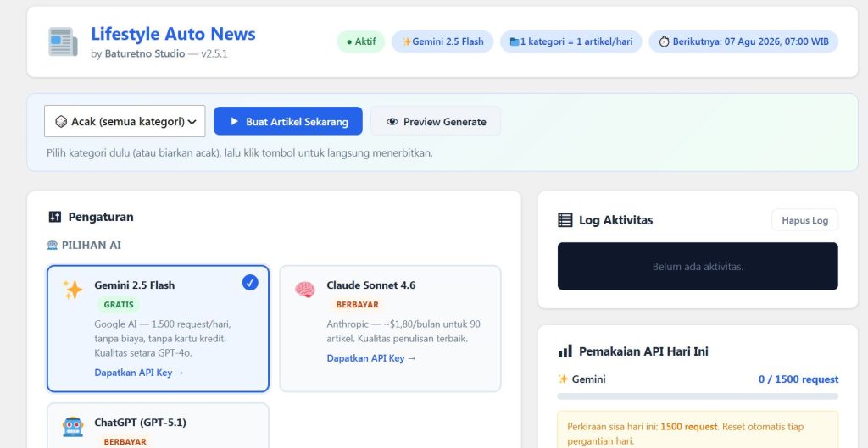Open the Acak (semua kategori) dropdown
This screenshot has height=448, width=868.
125,121
